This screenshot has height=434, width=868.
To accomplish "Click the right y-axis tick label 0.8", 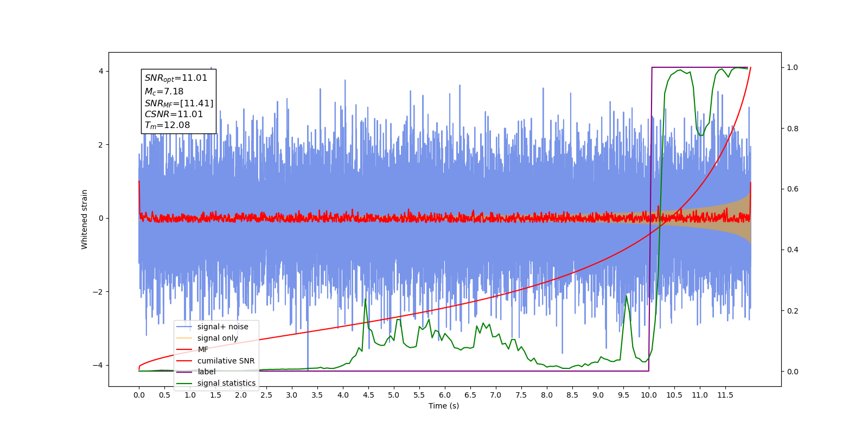I will coord(793,129).
